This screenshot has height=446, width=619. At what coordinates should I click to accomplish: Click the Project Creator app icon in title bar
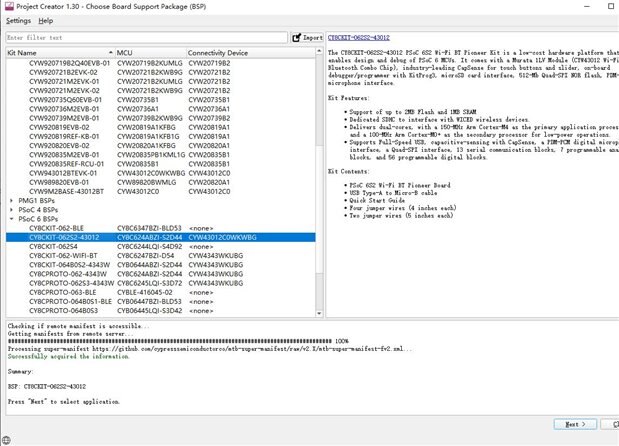(x=9, y=6)
